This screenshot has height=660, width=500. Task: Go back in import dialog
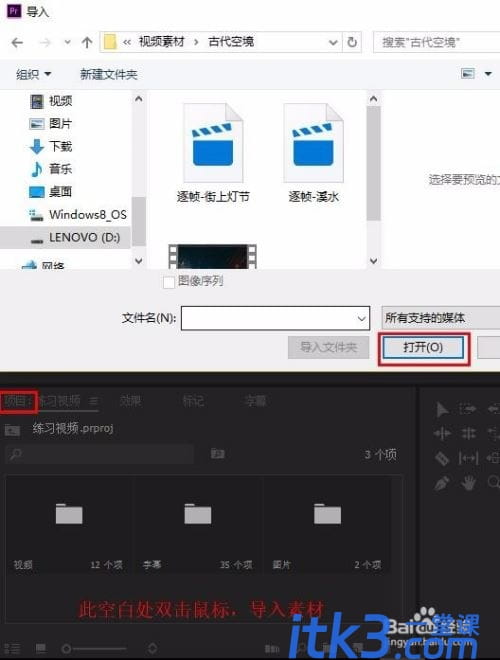pyautogui.click(x=17, y=42)
